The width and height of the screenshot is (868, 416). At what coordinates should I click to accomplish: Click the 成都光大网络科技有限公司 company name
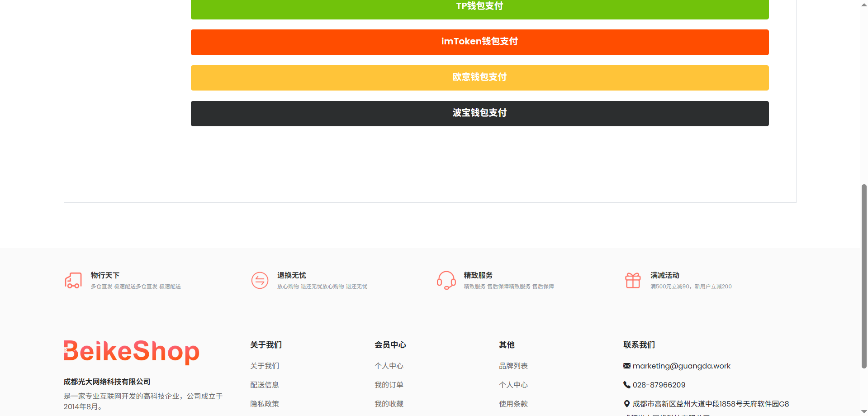[x=107, y=382]
